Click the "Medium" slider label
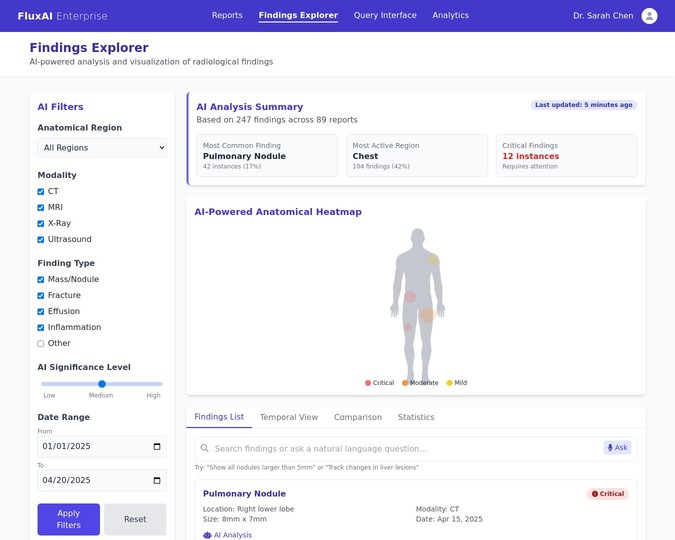The height and width of the screenshot is (540, 675). pyautogui.click(x=101, y=395)
